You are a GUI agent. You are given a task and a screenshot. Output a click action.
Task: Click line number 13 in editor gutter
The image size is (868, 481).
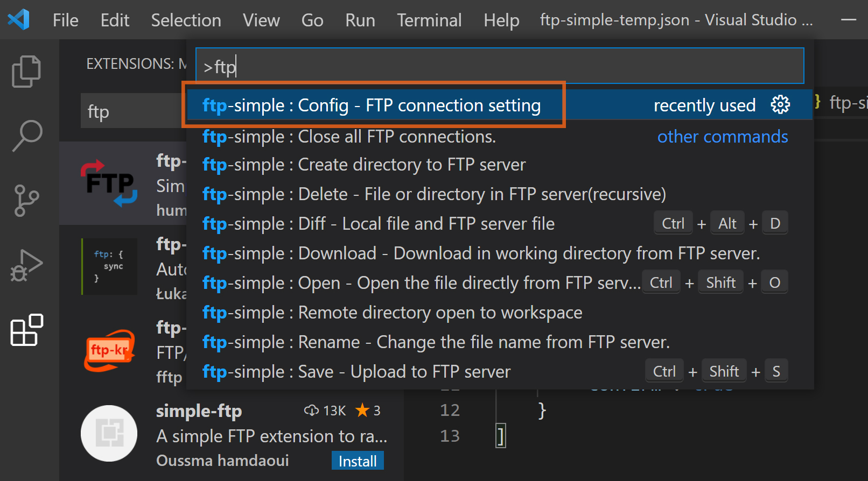450,436
